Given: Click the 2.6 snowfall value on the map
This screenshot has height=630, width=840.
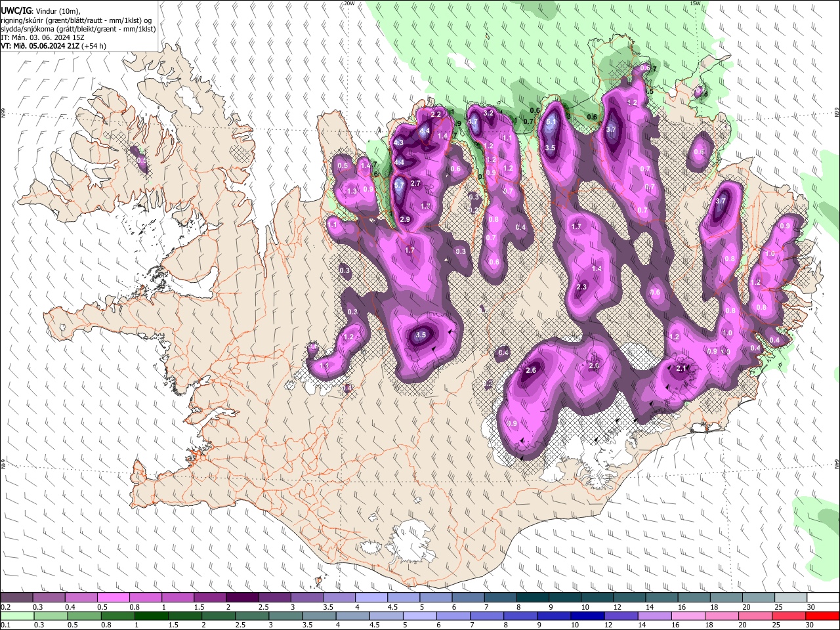Looking at the screenshot, I should (532, 370).
